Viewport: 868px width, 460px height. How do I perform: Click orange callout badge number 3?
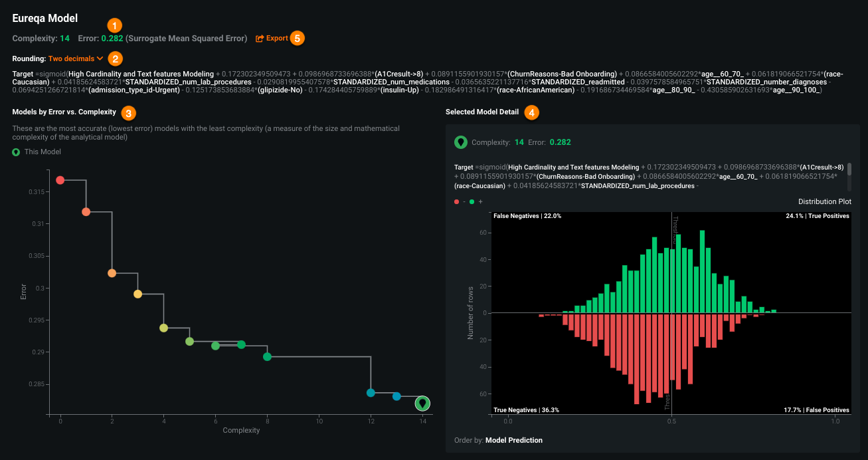[x=130, y=112]
